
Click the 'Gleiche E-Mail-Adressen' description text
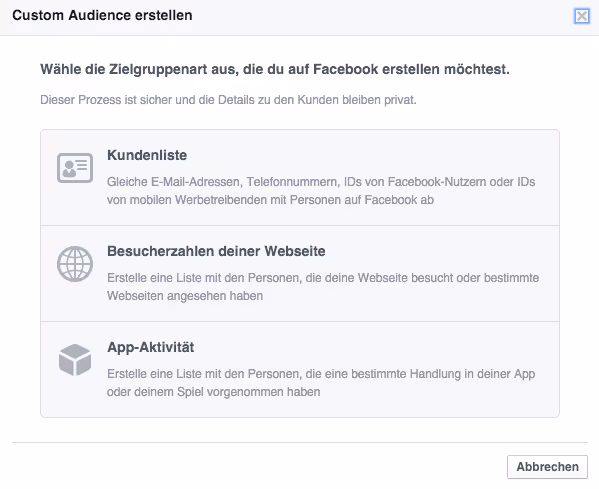321,191
